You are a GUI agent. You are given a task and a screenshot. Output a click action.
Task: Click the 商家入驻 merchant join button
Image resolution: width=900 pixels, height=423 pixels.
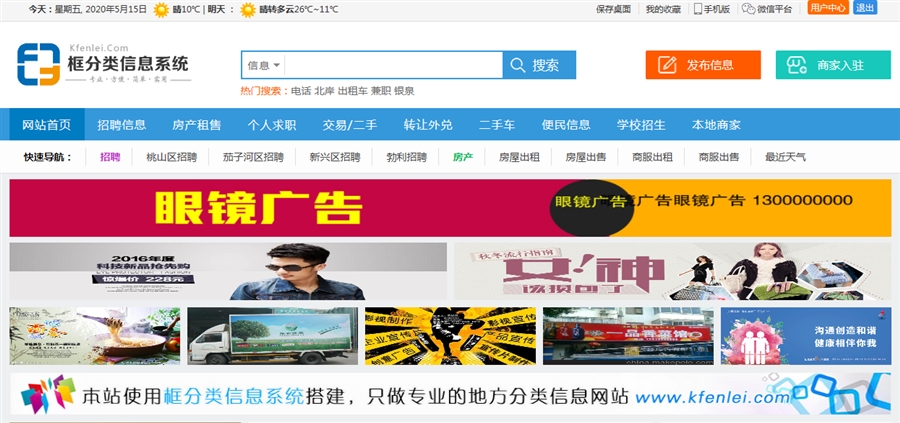[x=832, y=65]
